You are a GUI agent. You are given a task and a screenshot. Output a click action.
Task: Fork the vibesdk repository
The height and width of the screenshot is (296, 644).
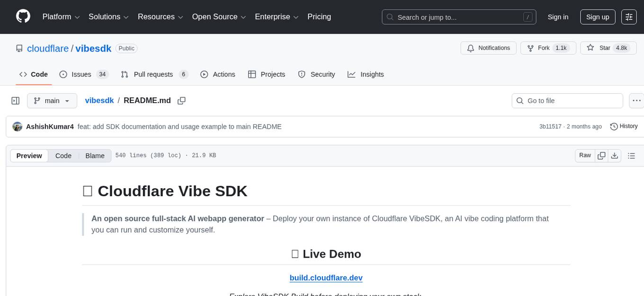pos(548,48)
